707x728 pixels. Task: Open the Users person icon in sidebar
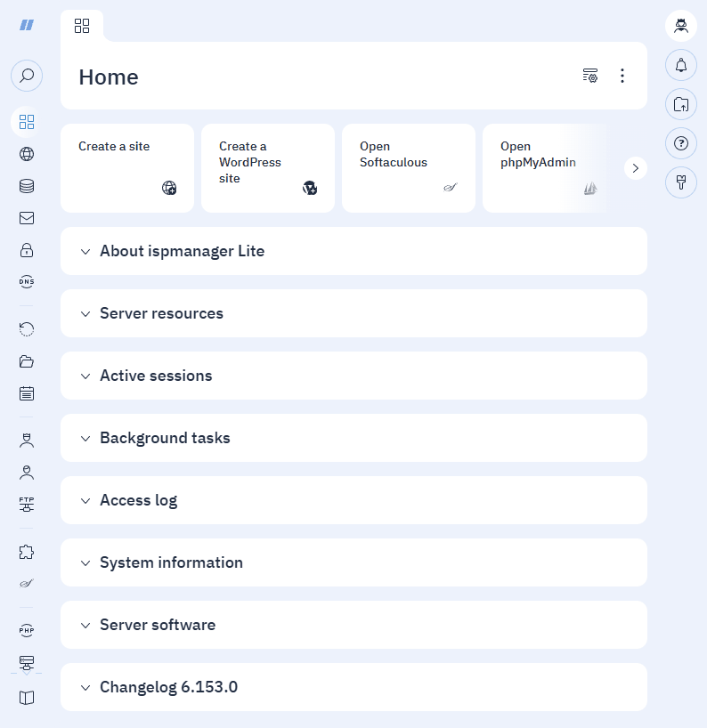[x=27, y=473]
